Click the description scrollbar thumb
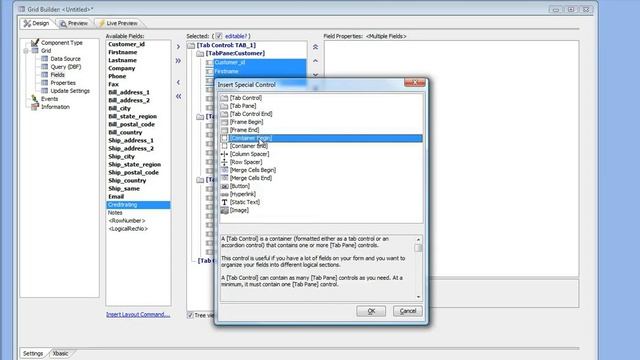Screen dimensions: 640x360 click(418, 248)
